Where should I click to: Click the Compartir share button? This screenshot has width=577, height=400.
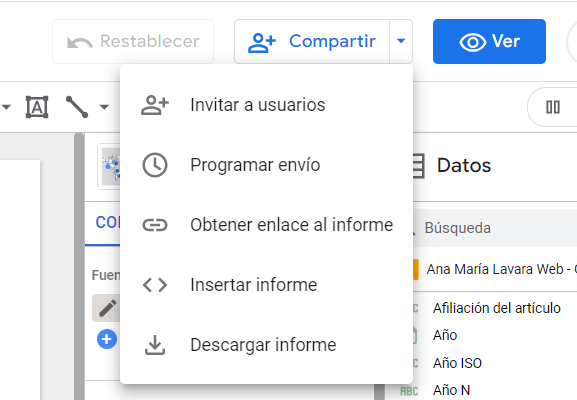(312, 42)
